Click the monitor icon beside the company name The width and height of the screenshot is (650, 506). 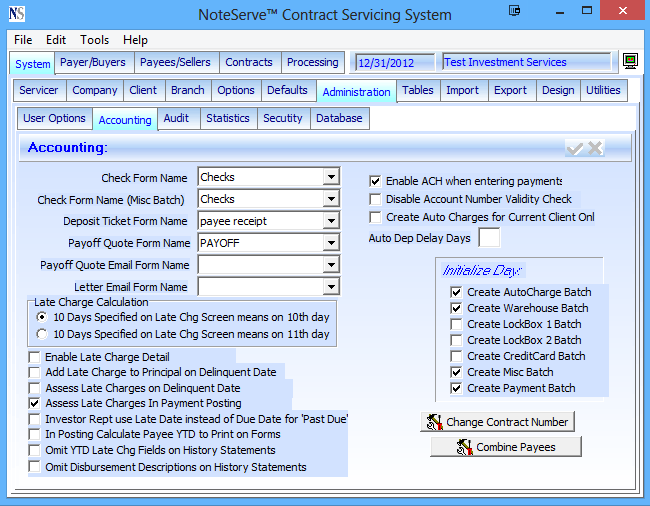point(631,62)
